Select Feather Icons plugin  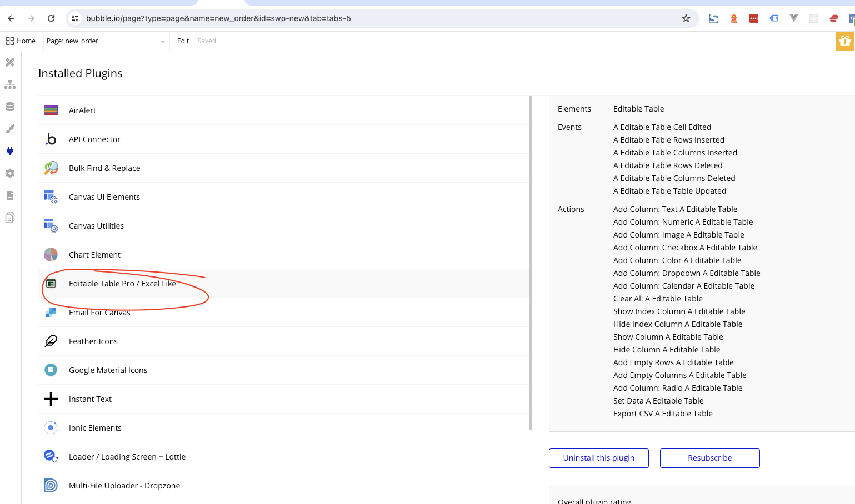coord(283,341)
